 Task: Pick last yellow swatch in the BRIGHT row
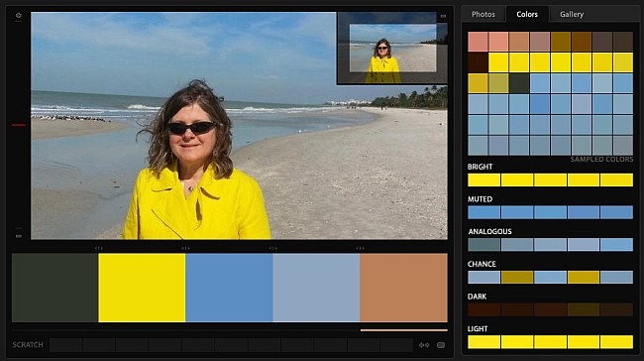pyautogui.click(x=616, y=180)
